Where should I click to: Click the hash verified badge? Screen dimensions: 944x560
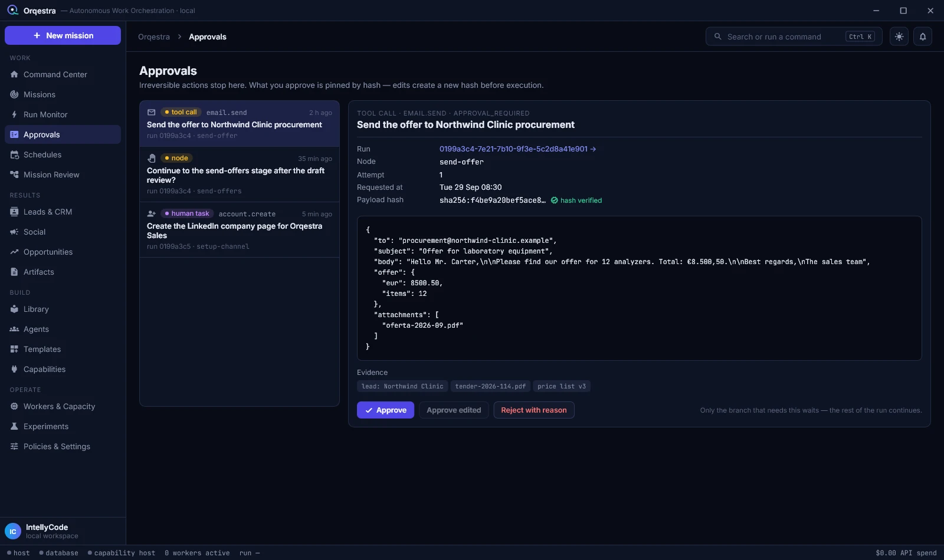tap(576, 200)
